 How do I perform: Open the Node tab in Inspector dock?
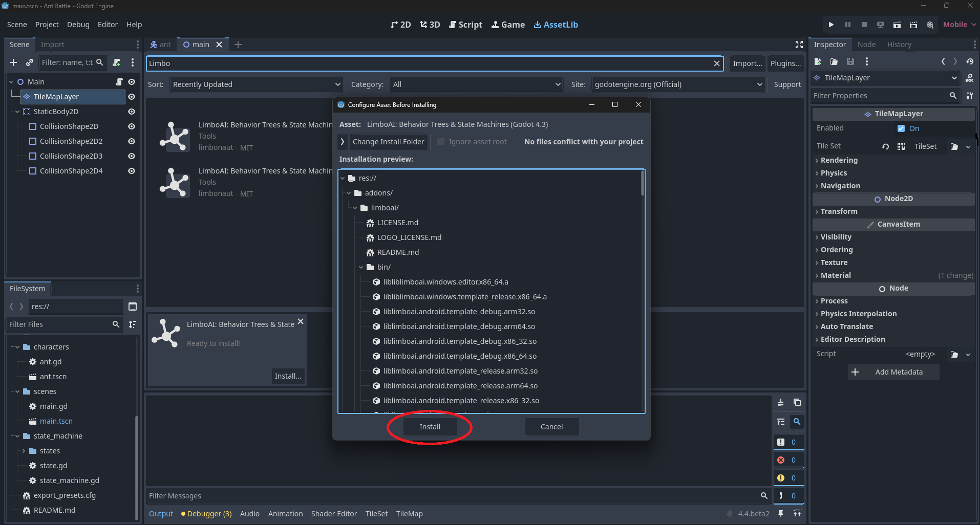[866, 45]
